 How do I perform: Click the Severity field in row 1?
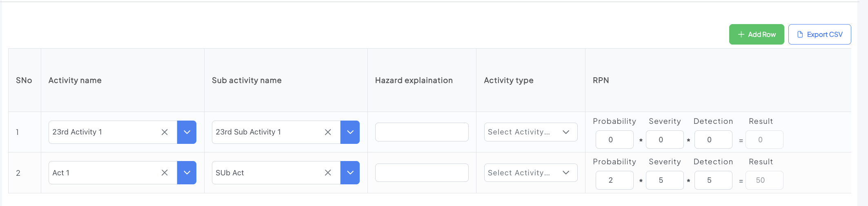click(664, 140)
